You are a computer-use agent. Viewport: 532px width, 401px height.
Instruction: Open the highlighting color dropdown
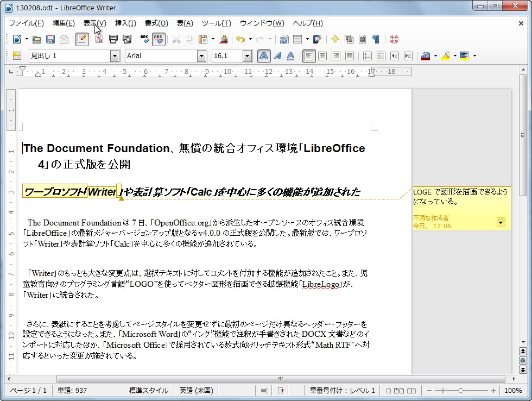455,56
